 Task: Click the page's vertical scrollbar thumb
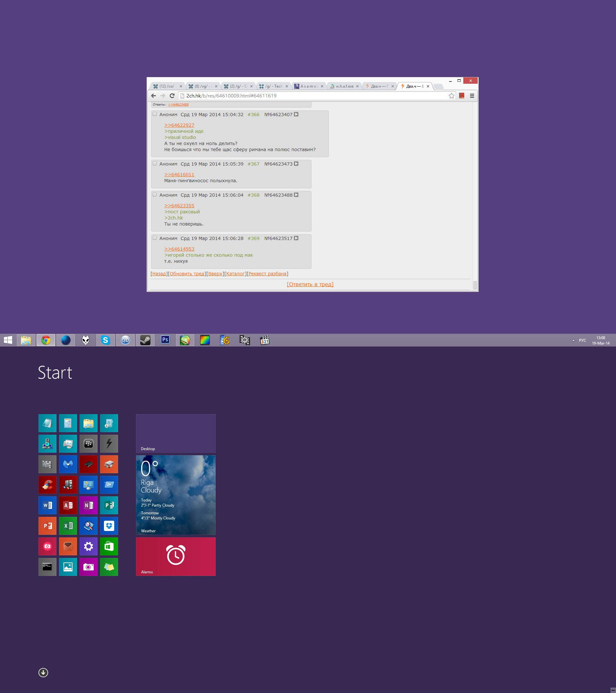click(x=475, y=285)
